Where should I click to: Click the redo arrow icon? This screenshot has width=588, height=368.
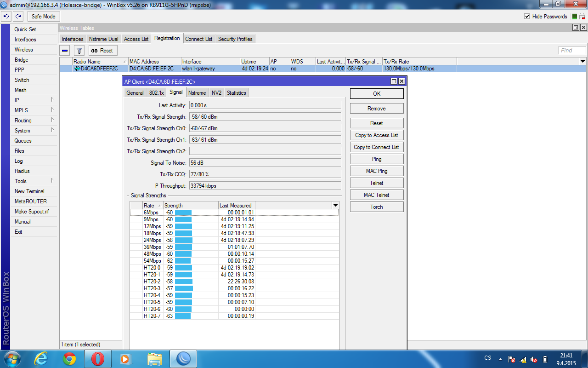[x=18, y=17]
